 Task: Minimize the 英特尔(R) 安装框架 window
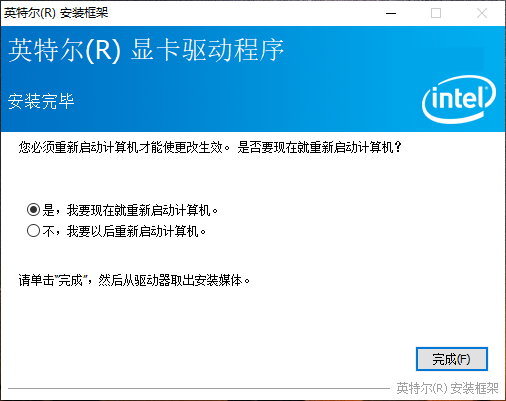point(391,13)
